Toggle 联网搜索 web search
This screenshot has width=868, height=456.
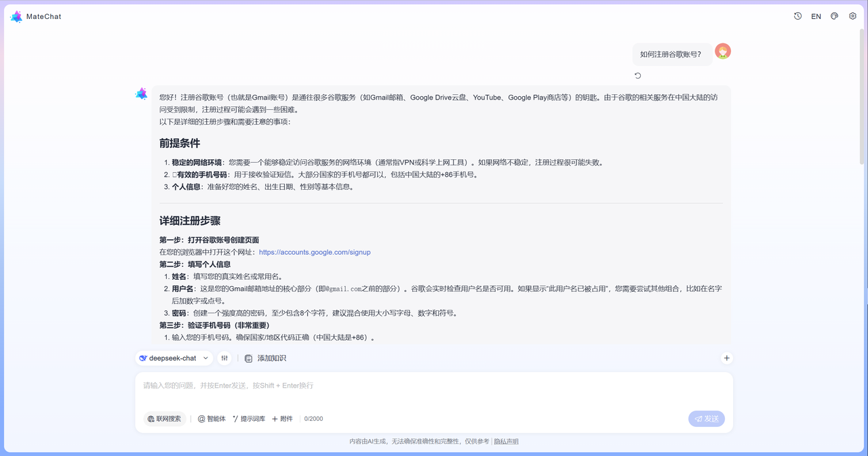(164, 418)
